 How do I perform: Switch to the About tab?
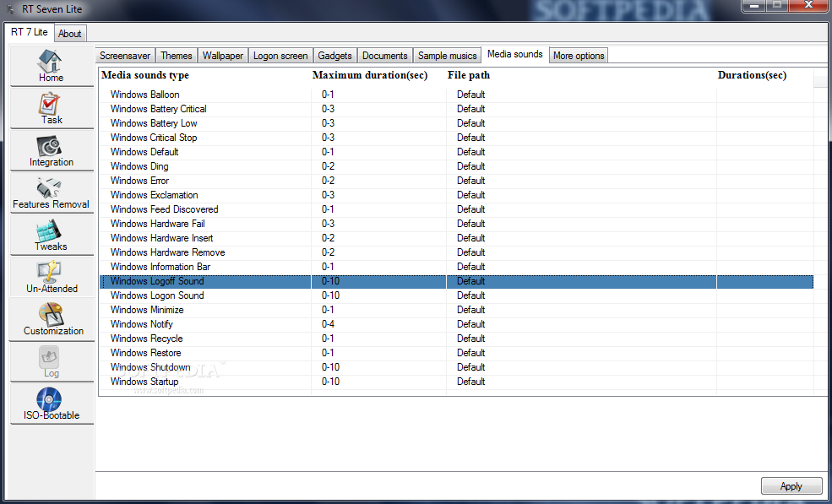[69, 34]
